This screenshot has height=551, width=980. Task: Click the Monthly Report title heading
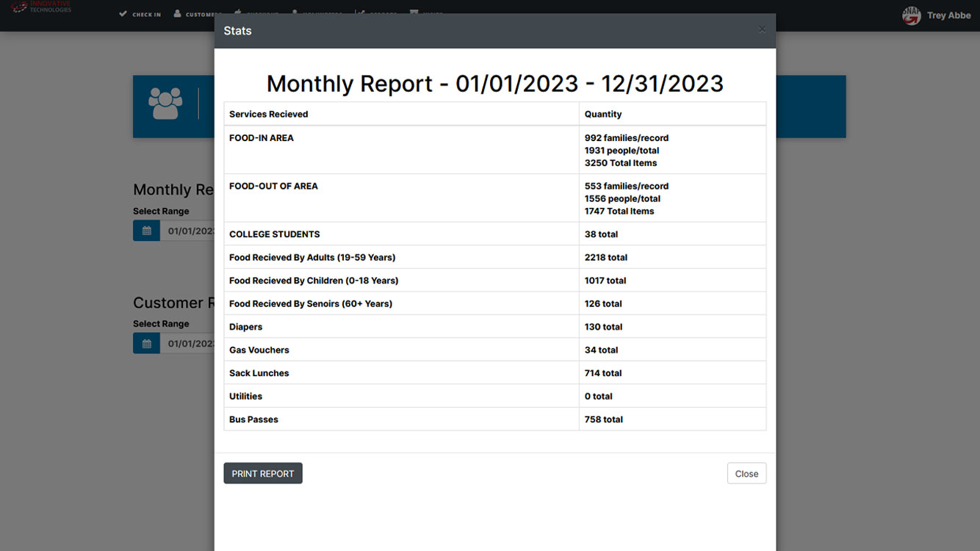click(x=494, y=84)
